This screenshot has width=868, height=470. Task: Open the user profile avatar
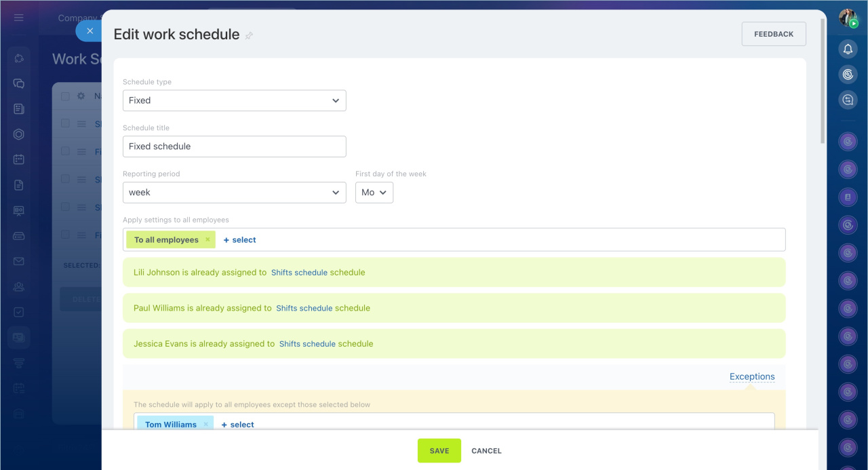click(x=848, y=18)
